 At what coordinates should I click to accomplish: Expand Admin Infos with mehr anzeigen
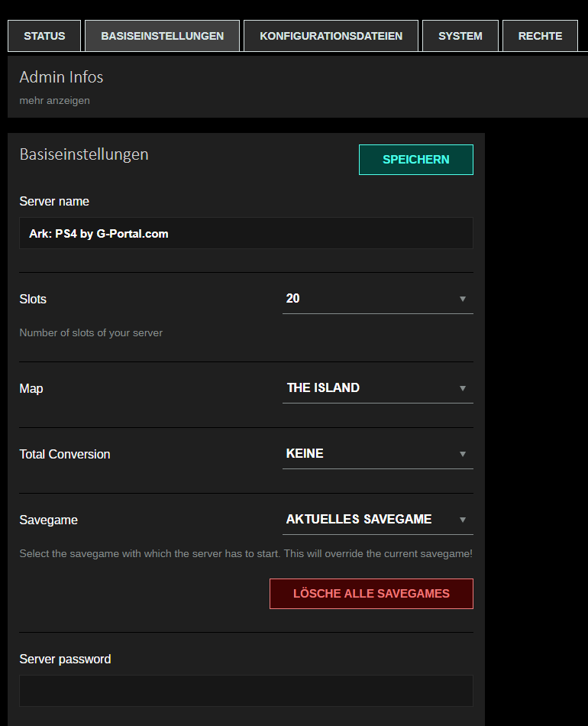[x=54, y=100]
